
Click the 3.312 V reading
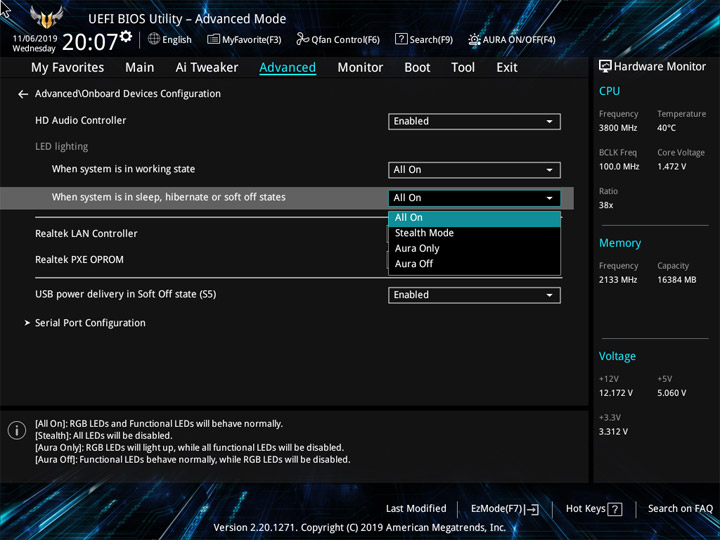tap(613, 432)
